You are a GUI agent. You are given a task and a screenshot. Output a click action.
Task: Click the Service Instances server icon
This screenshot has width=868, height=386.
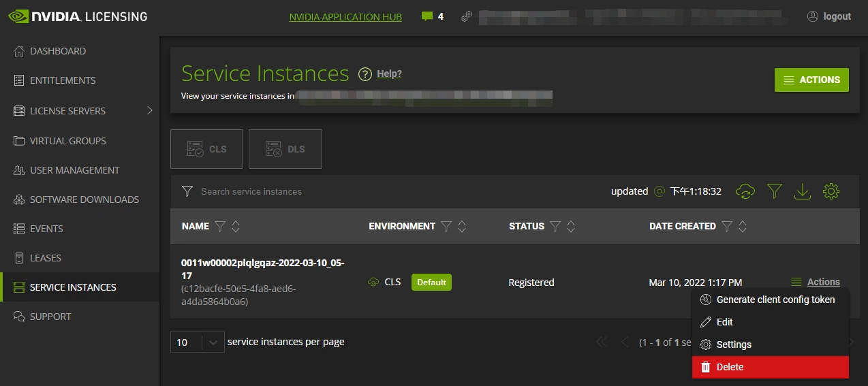19,287
